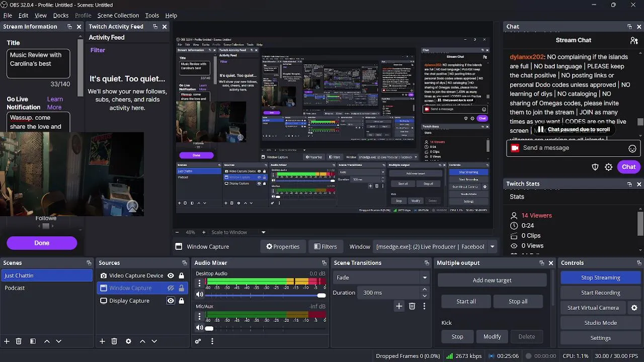
Task: Hide the Display Capture source
Action: click(x=171, y=301)
